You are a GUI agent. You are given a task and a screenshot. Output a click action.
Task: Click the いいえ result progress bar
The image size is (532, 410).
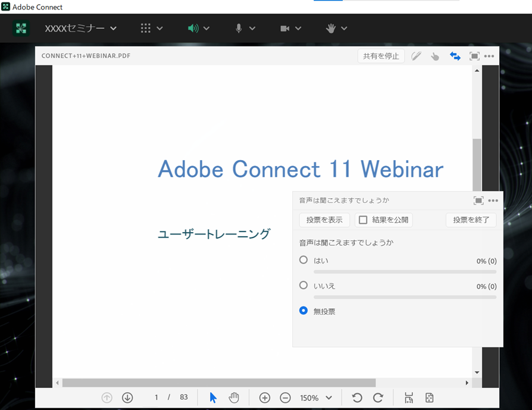tap(405, 297)
